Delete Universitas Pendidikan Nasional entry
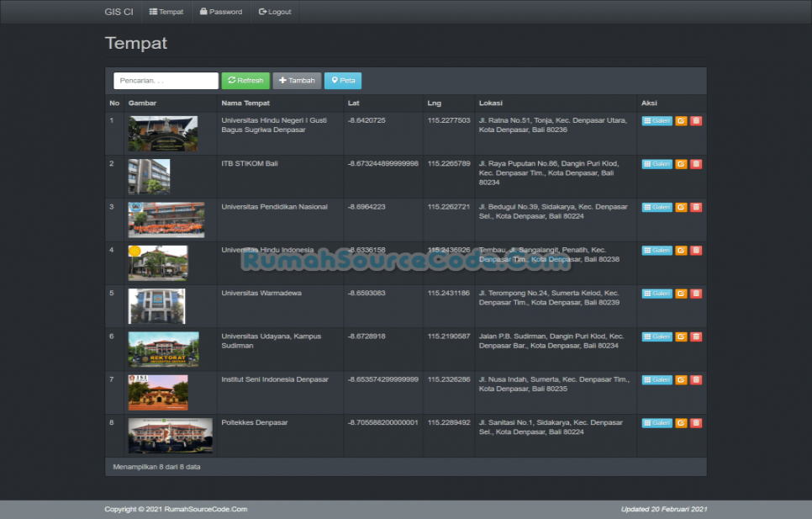The image size is (812, 519). (696, 207)
